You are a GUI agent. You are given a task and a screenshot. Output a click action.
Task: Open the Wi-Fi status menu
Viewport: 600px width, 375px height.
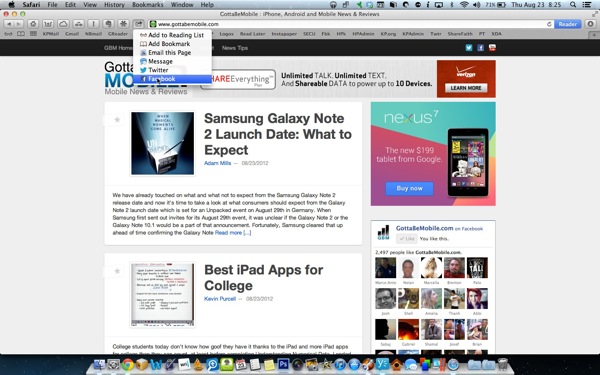pos(464,5)
